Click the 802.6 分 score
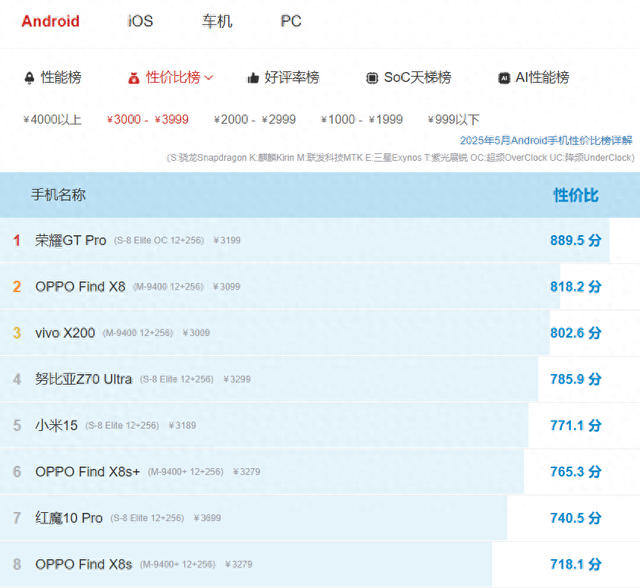640x588 pixels. point(576,333)
